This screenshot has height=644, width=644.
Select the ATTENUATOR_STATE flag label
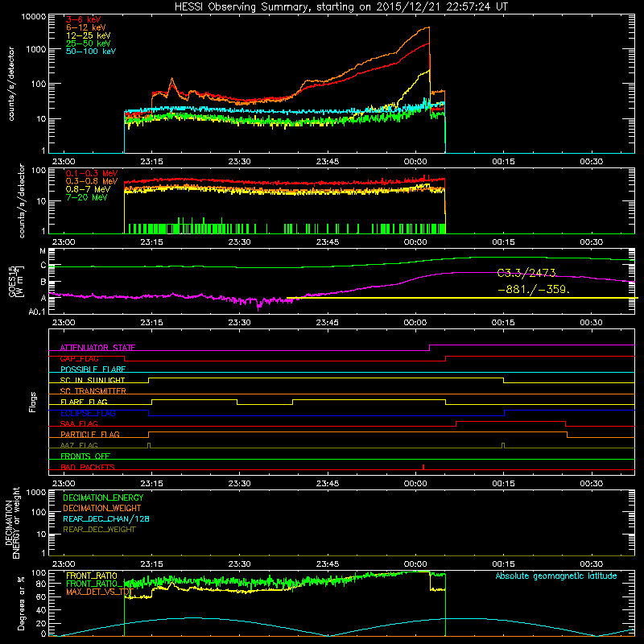(x=97, y=348)
